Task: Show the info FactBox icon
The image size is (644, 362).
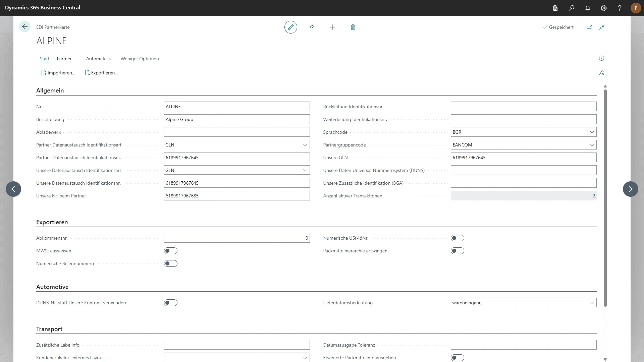Action: 602,58
